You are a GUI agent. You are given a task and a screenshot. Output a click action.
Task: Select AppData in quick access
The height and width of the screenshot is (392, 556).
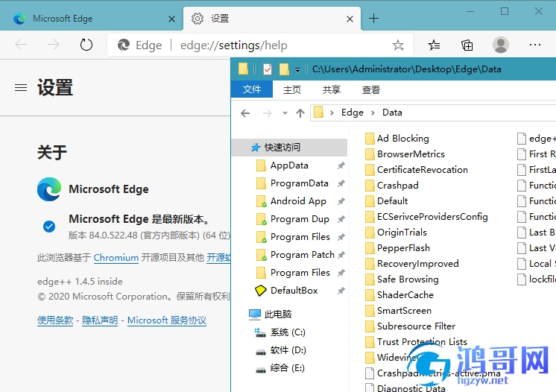289,165
